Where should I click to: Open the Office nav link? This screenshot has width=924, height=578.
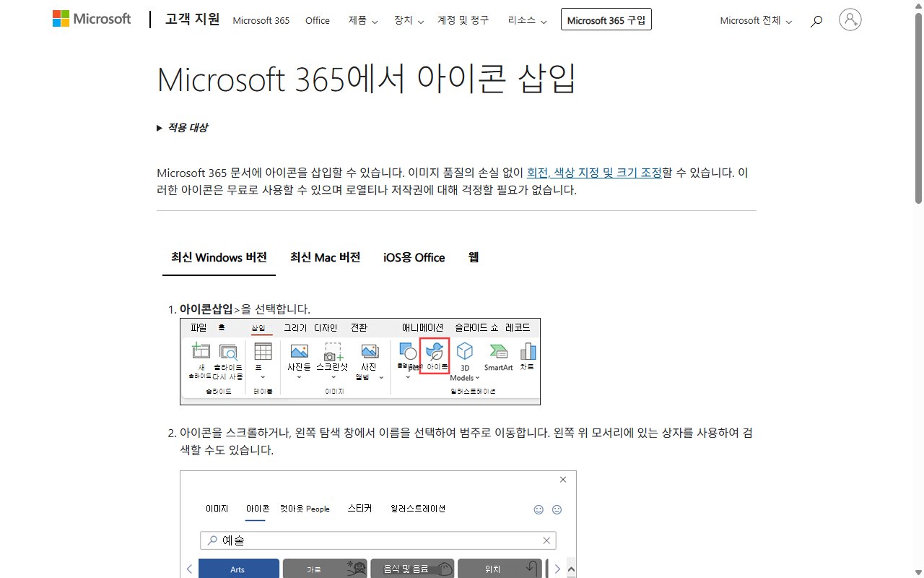coord(318,20)
